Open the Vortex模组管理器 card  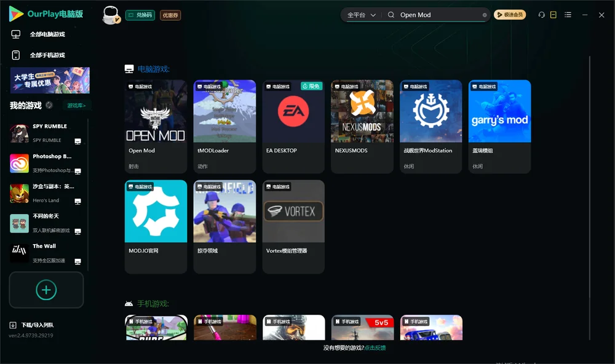click(x=293, y=227)
